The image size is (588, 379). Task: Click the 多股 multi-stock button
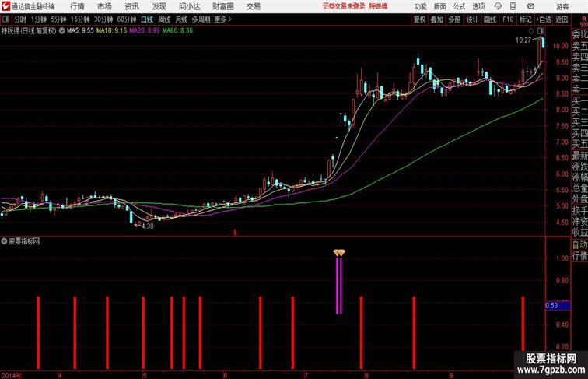[454, 19]
